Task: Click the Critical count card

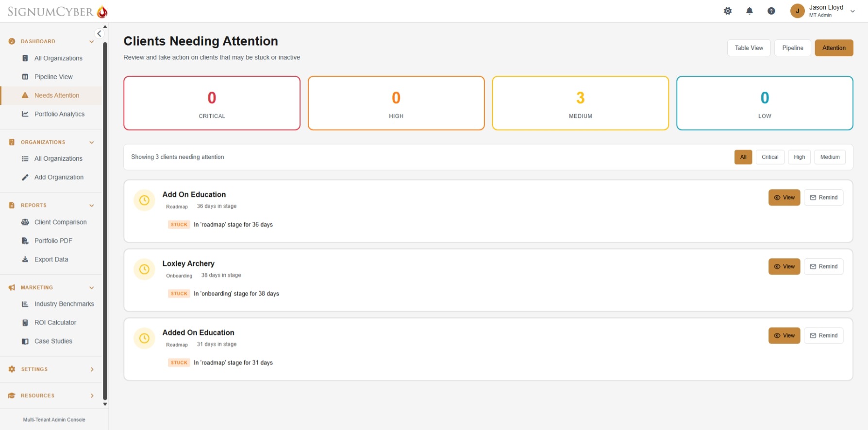Action: [212, 103]
